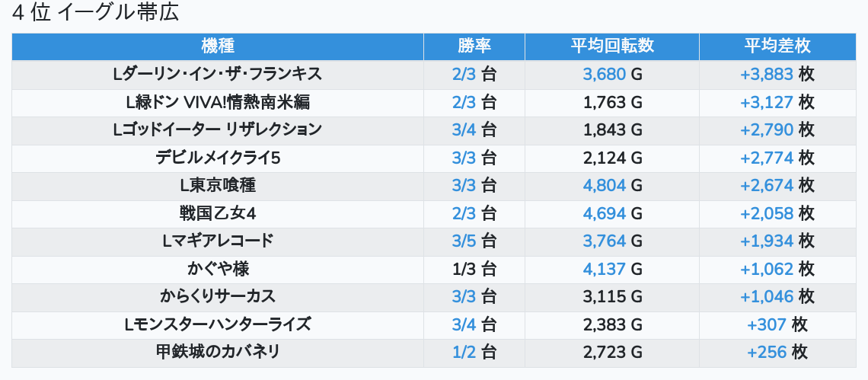Click the 戦国乙女4 machine name

click(218, 214)
